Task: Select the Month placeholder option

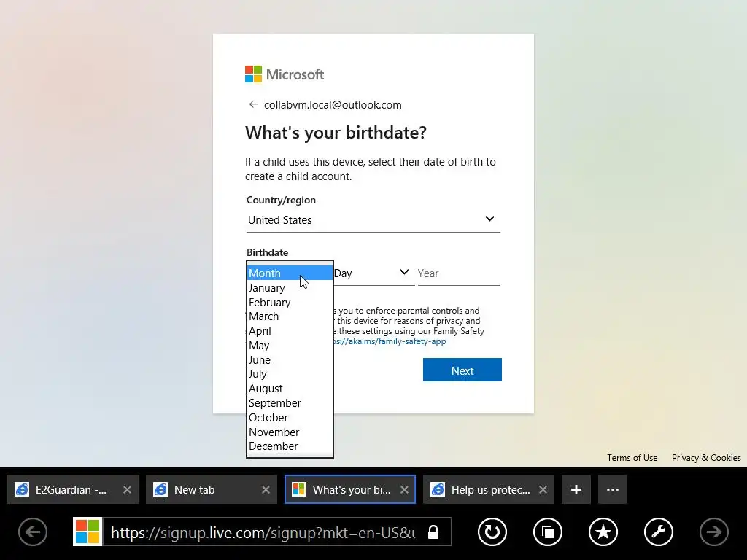Action: click(x=290, y=273)
